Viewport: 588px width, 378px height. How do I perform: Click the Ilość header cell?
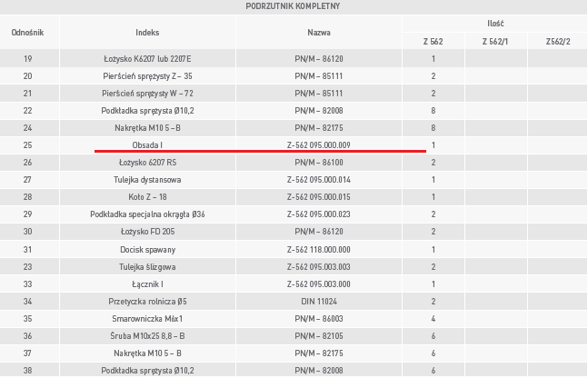[495, 24]
